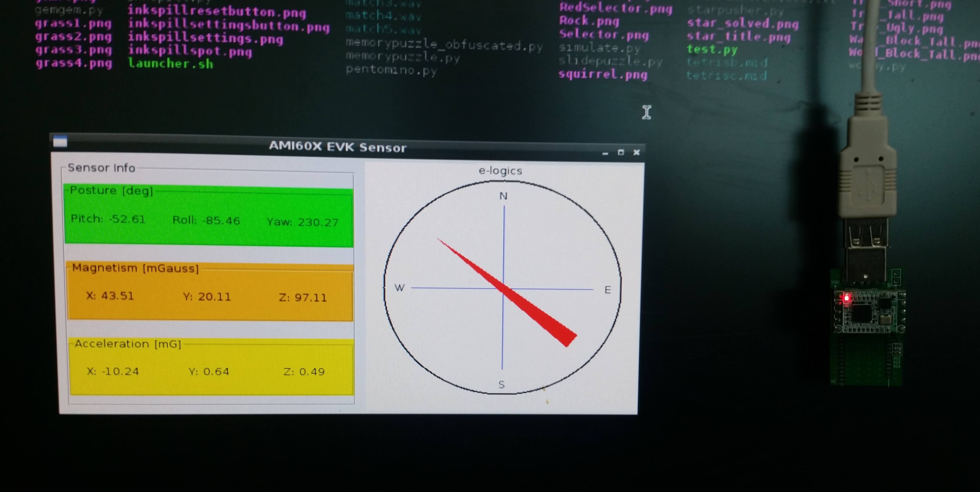Click memorypuzzle.py in the terminal listing
The width and height of the screenshot is (980, 492).
403,57
